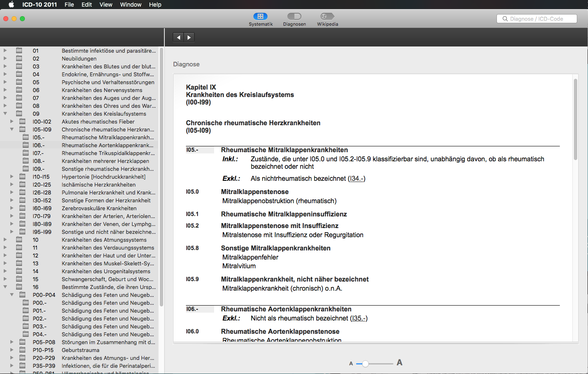Click the magnifier icon in the search field
Screen dimensions: 588x374
coord(505,18)
